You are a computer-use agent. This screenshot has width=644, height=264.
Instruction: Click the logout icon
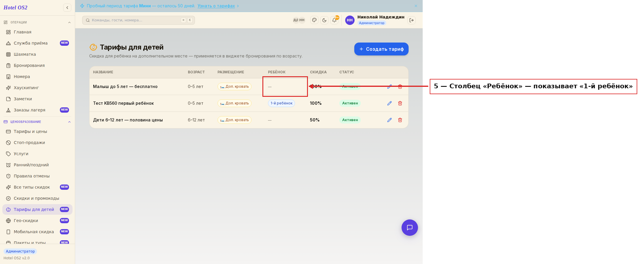click(x=412, y=20)
